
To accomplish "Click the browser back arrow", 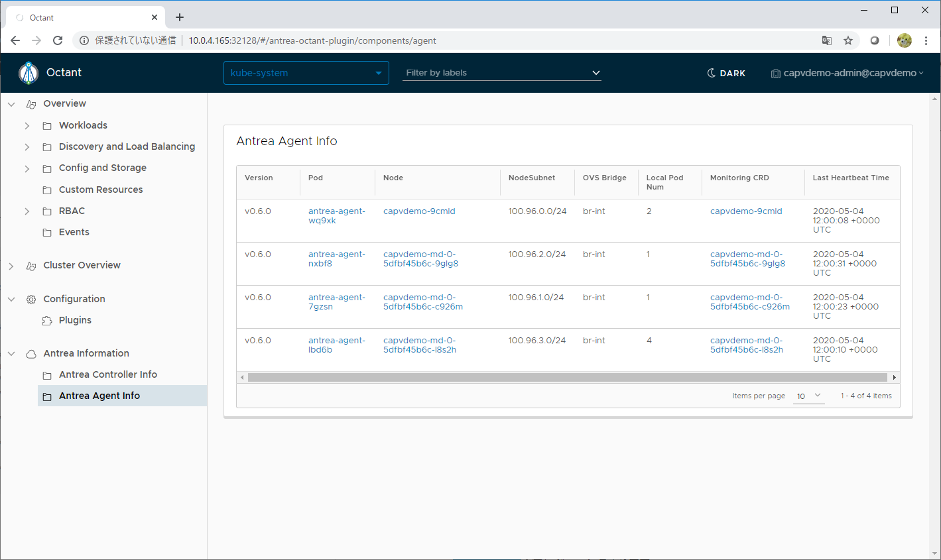I will 15,40.
